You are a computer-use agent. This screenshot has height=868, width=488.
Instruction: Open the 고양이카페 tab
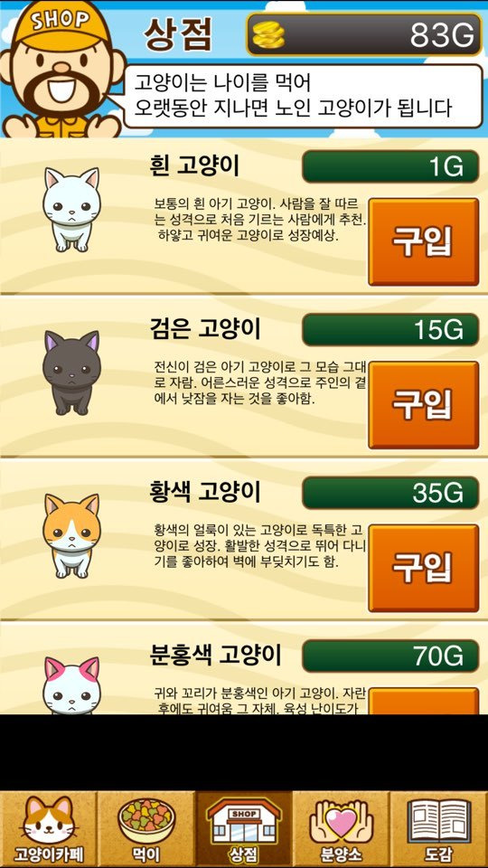pos(49,829)
